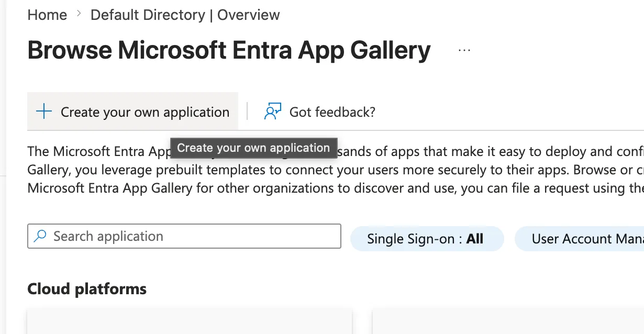Focus the Search application field
Screen dimensions: 644x334
(x=184, y=236)
